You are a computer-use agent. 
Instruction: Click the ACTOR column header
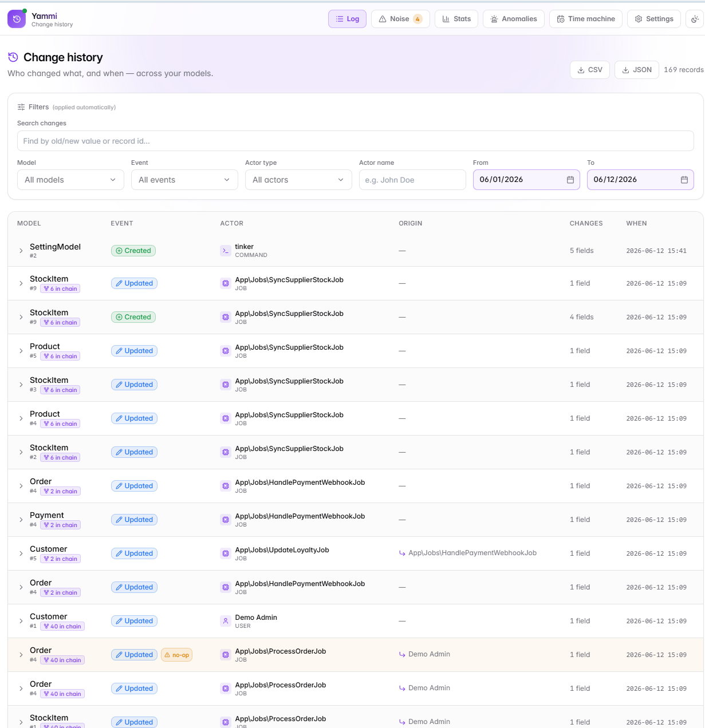[232, 223]
